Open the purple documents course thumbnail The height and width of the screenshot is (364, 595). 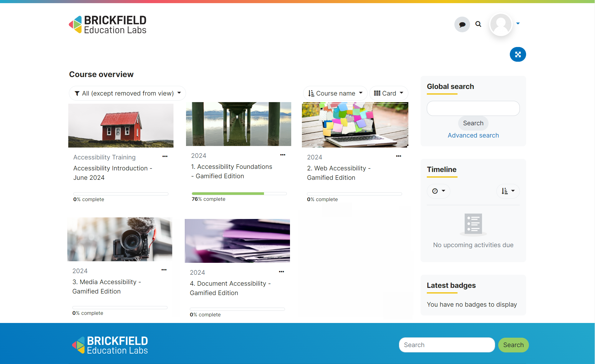point(237,241)
